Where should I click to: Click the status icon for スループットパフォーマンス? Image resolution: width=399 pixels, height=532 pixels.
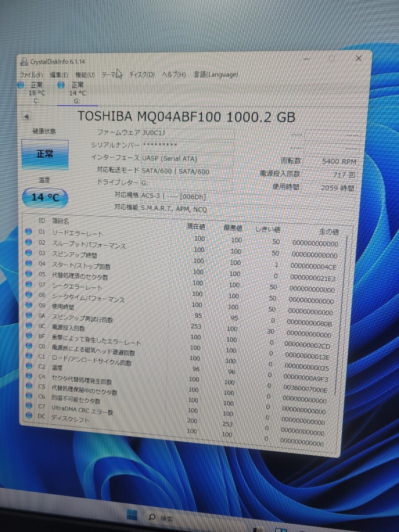pyautogui.click(x=29, y=242)
